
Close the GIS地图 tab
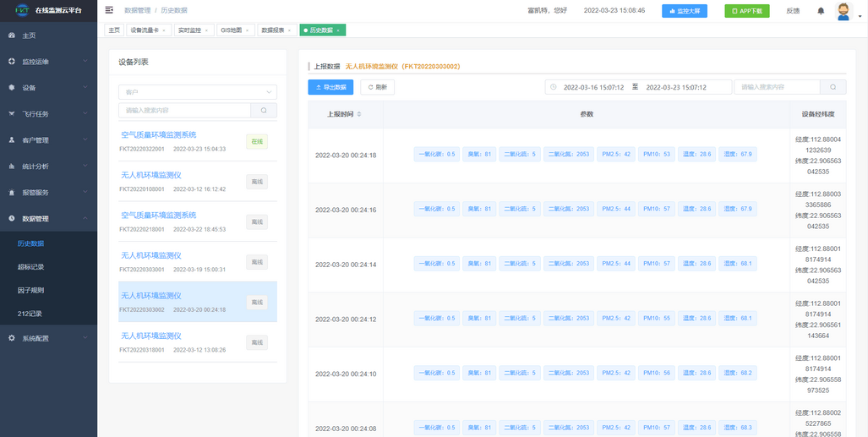(248, 30)
